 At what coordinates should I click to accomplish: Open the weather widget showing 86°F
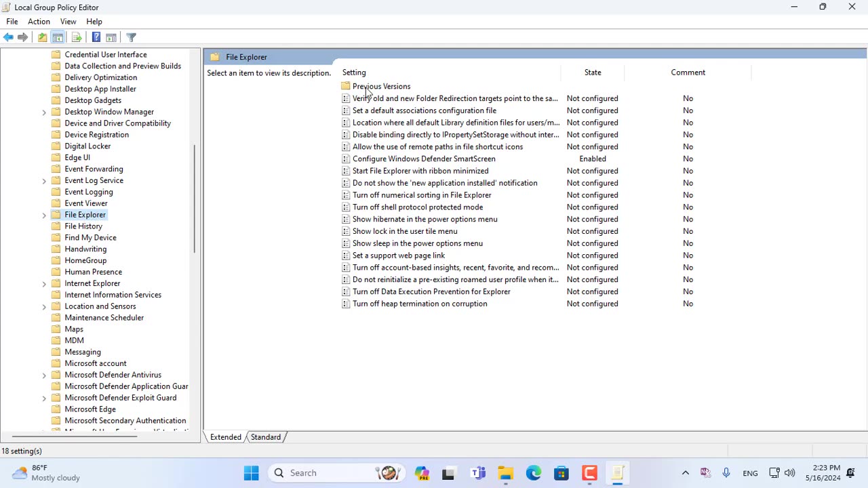pos(46,473)
